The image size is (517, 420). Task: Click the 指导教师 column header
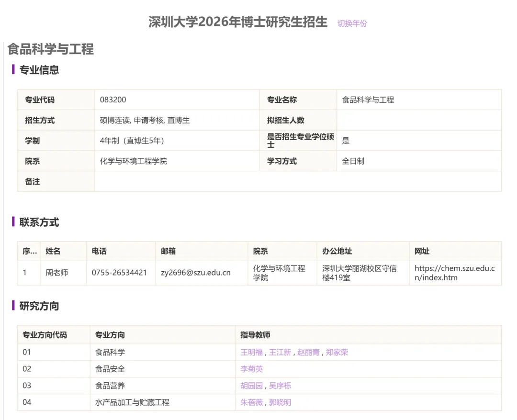click(255, 335)
